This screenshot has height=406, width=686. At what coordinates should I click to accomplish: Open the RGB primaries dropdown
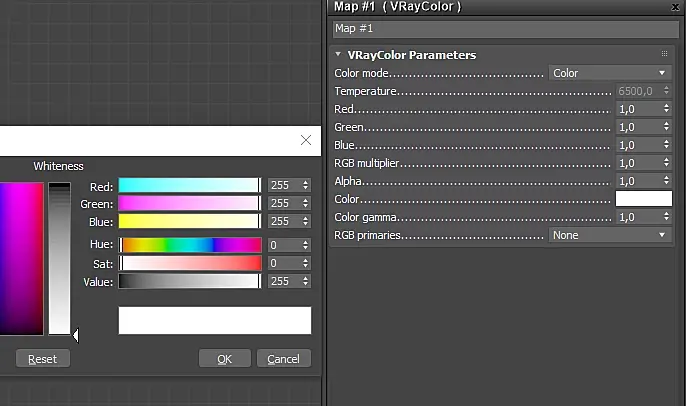[609, 235]
